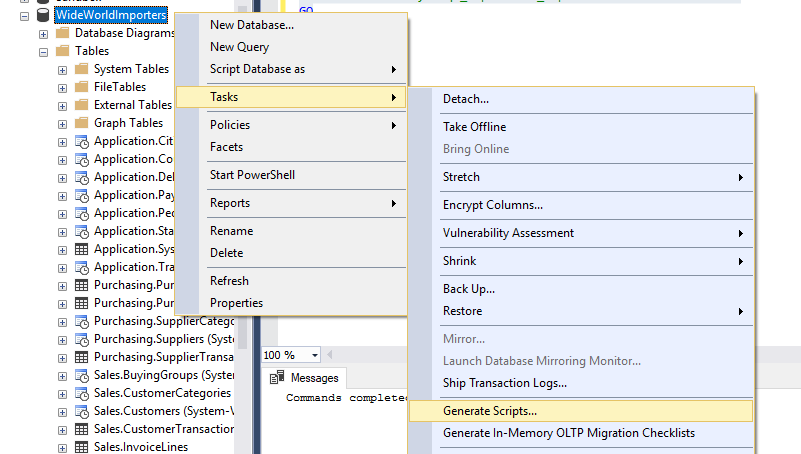The image size is (801, 454).
Task: Choose Generate Scripts from Tasks submenu
Action: coord(490,410)
